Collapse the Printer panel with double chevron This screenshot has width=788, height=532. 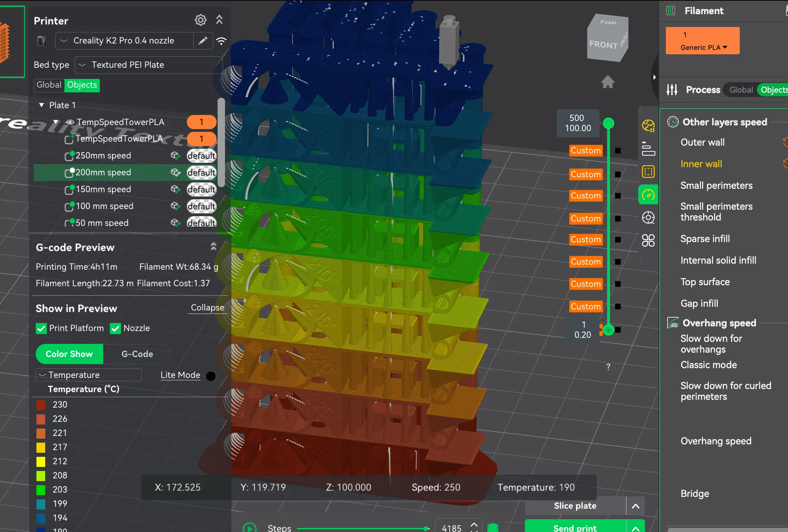point(219,20)
